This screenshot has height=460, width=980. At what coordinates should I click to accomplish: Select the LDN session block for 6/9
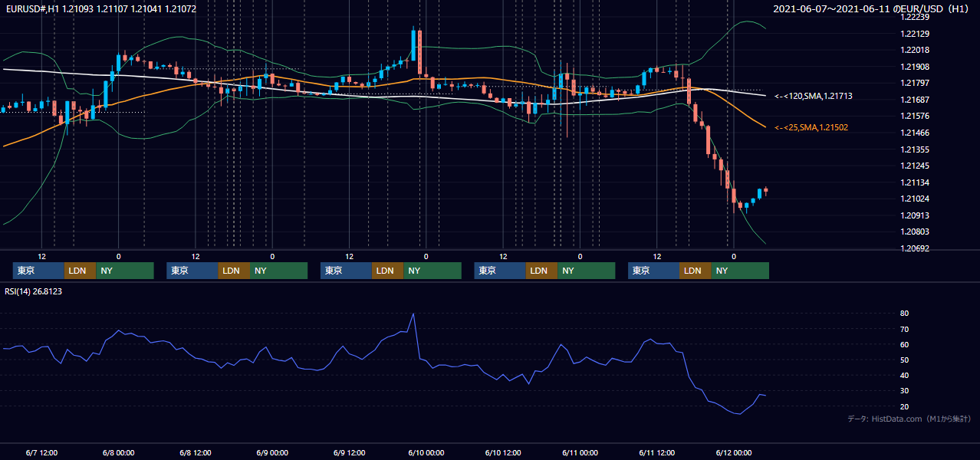coord(387,271)
